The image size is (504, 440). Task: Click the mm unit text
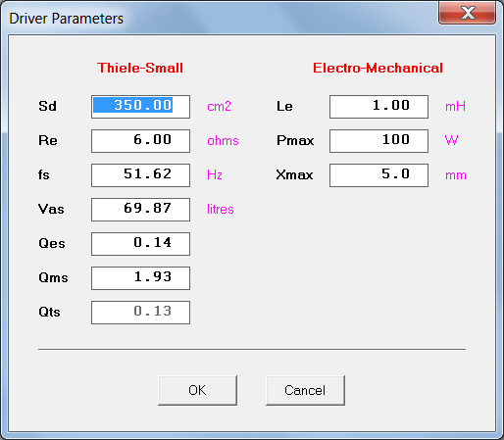click(x=456, y=175)
